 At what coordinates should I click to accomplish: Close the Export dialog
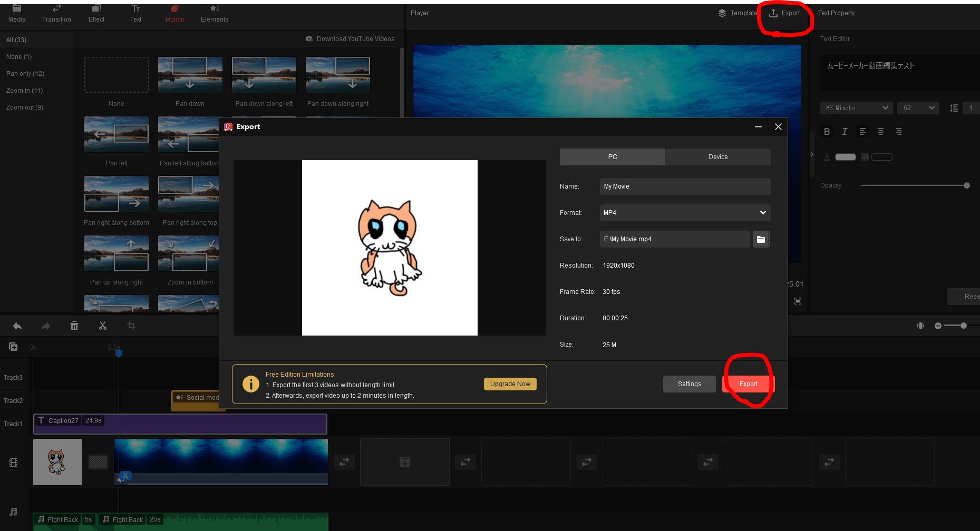tap(778, 127)
